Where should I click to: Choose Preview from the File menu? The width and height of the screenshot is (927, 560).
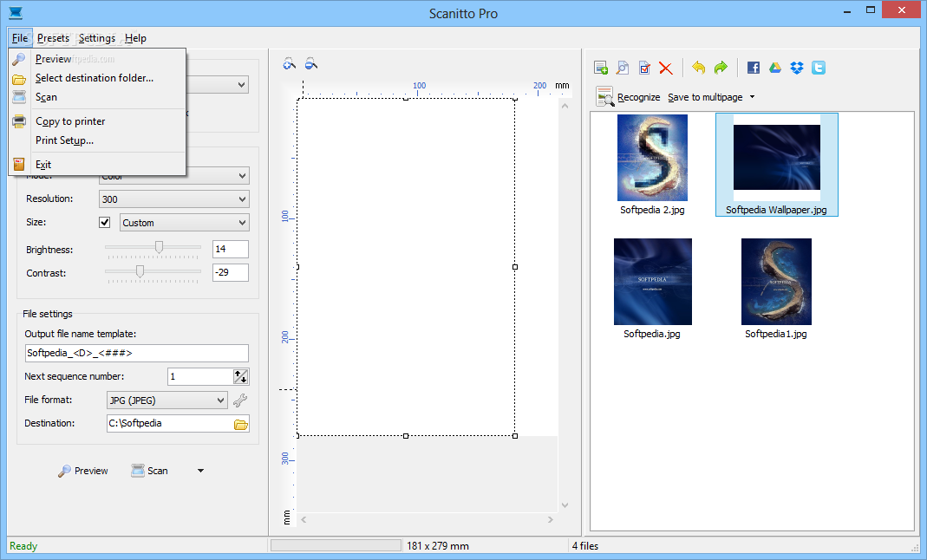(97, 59)
